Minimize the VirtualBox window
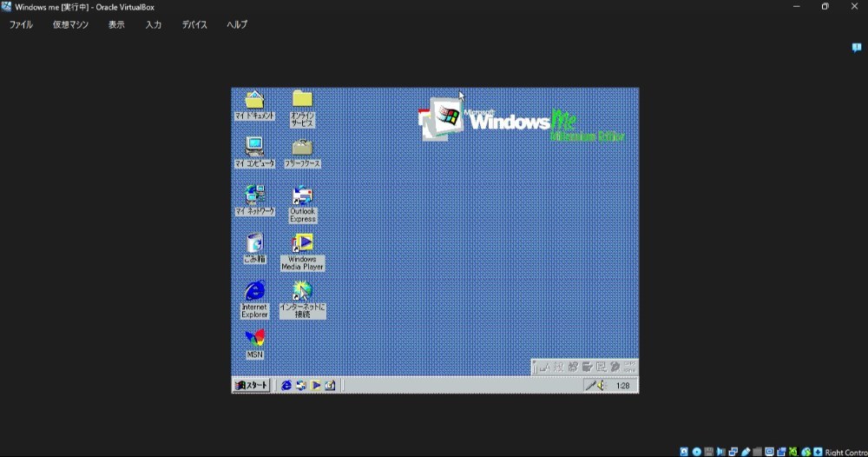Viewport: 868px width, 457px height. pos(796,7)
